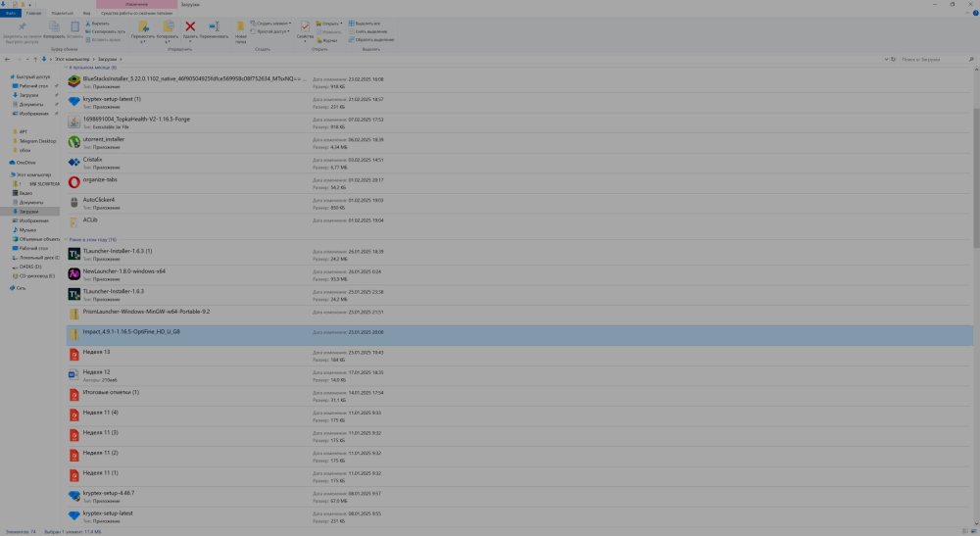Screen dimensions: 980x536
Task: Collapse the 'В прошлом месяце' group
Action: (x=66, y=67)
